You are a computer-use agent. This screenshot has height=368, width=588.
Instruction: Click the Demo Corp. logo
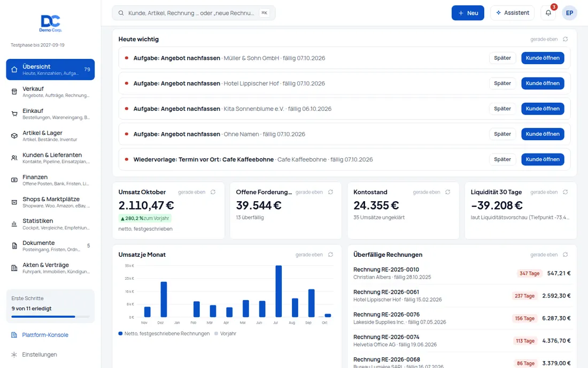(51, 23)
